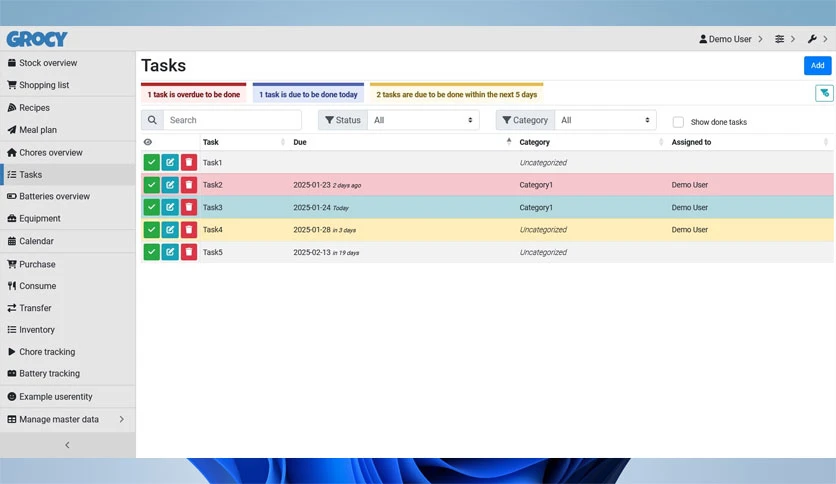Open the Category filter dropdown
The width and height of the screenshot is (836, 484).
[x=606, y=120]
